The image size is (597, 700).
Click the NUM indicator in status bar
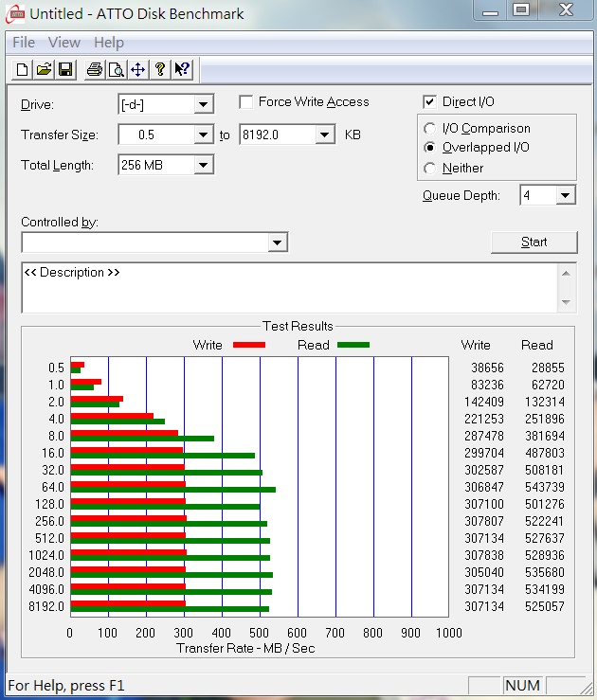(x=522, y=685)
